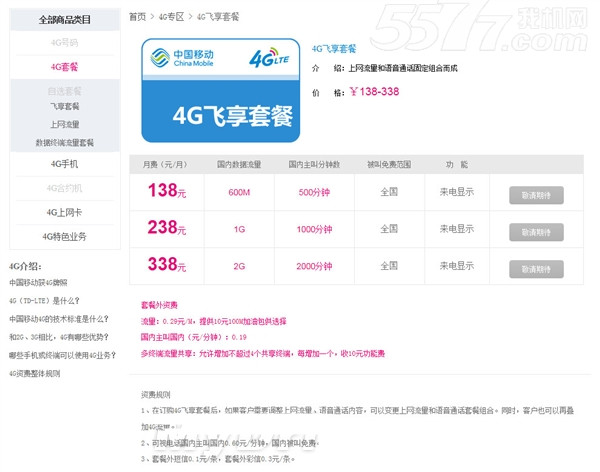The image size is (600, 472).
Task: Select 4G套餐 in the sidebar
Action: click(65, 67)
